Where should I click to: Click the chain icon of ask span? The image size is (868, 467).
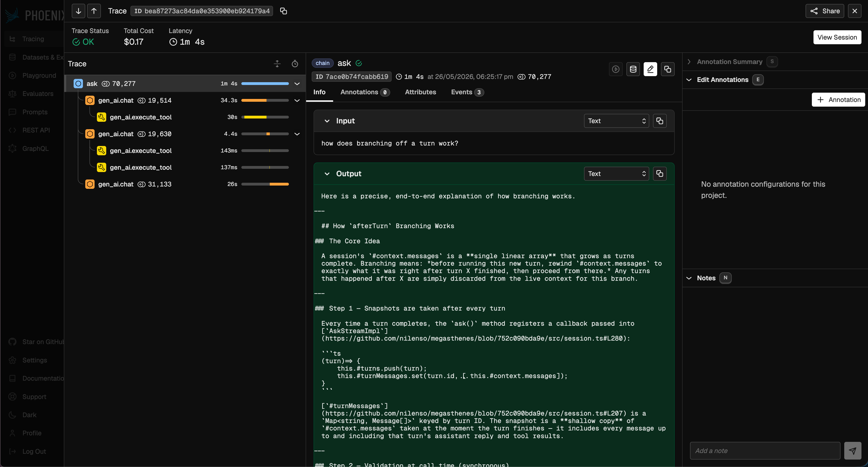(x=78, y=84)
